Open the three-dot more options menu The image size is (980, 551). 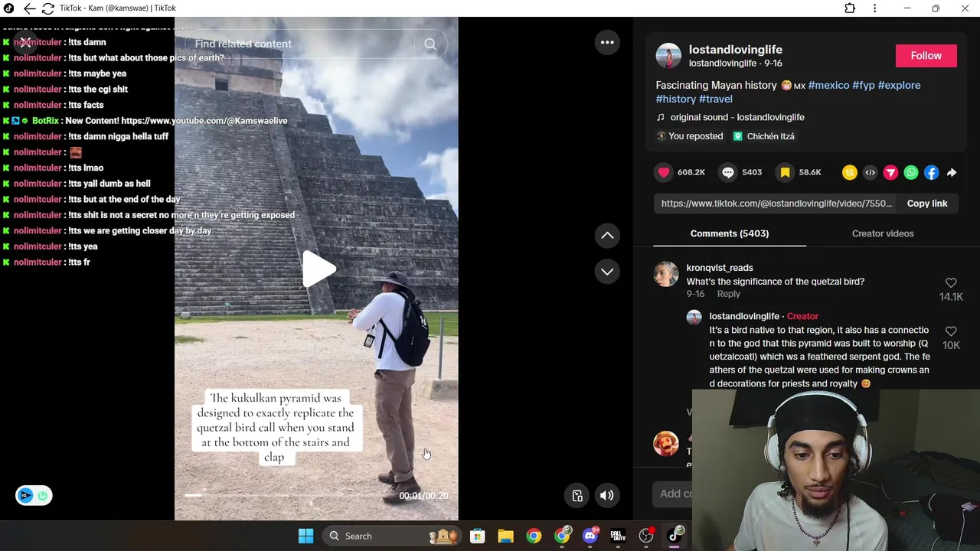click(607, 43)
